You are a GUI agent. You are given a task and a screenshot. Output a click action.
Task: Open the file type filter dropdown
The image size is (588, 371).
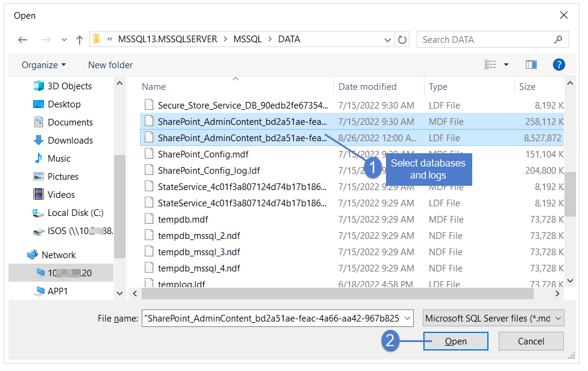493,318
